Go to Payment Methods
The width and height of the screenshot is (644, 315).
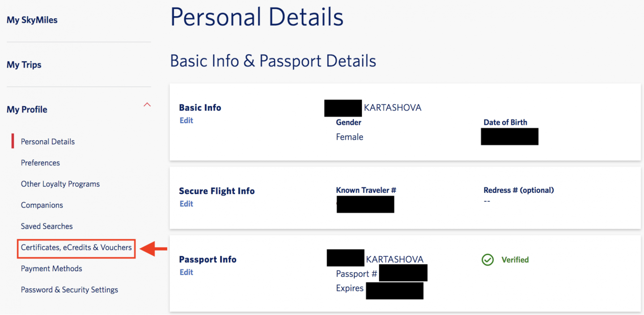(x=51, y=269)
